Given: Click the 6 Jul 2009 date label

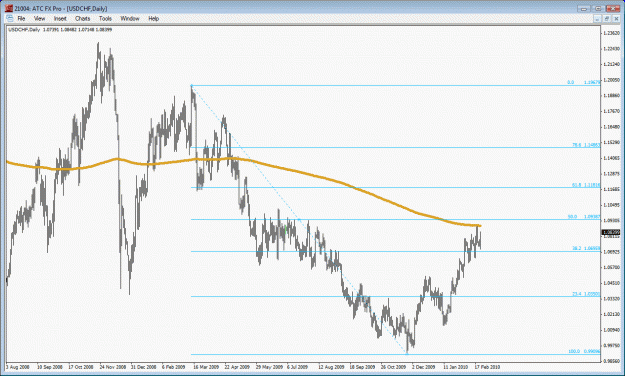Looking at the screenshot, I should pos(297,366).
